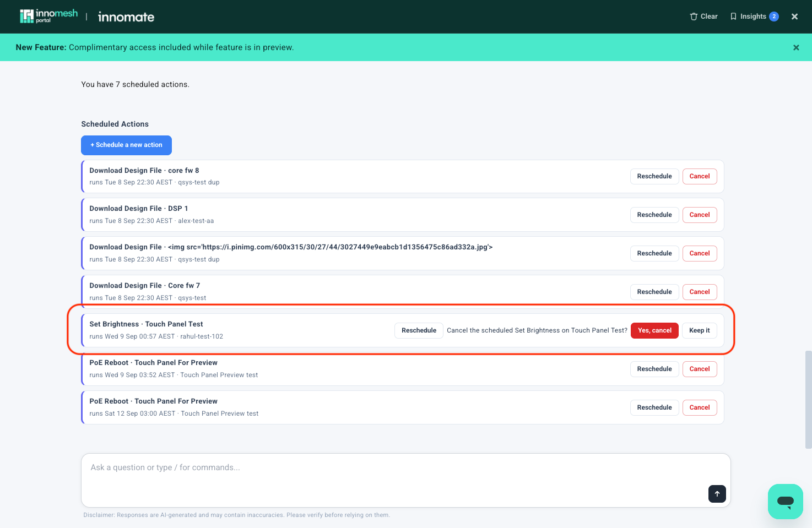Click Keep it button

click(x=700, y=330)
